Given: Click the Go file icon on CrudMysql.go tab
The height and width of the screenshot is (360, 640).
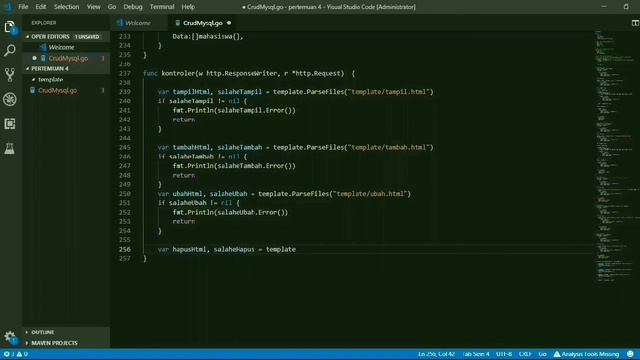Looking at the screenshot, I should [178, 23].
